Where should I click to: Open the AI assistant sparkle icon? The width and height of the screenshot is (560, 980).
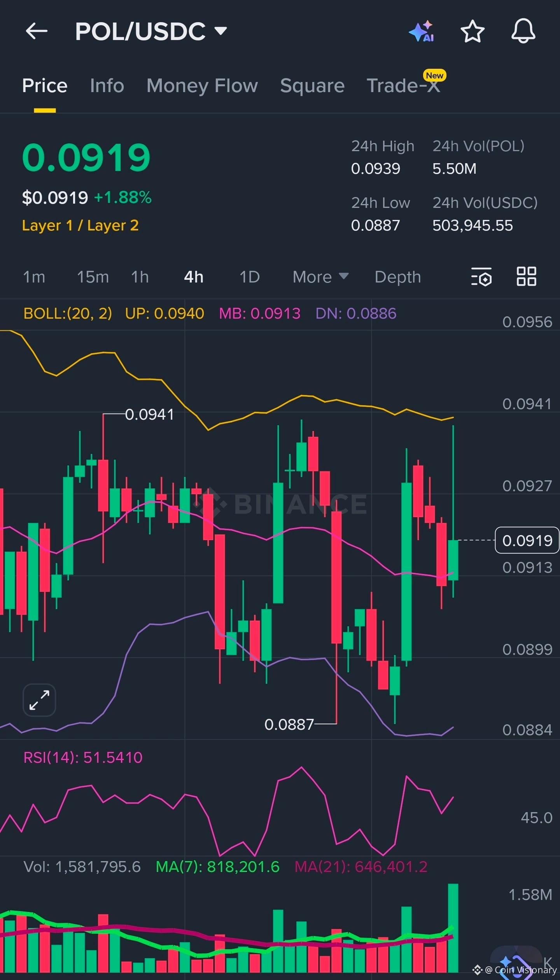[x=421, y=31]
